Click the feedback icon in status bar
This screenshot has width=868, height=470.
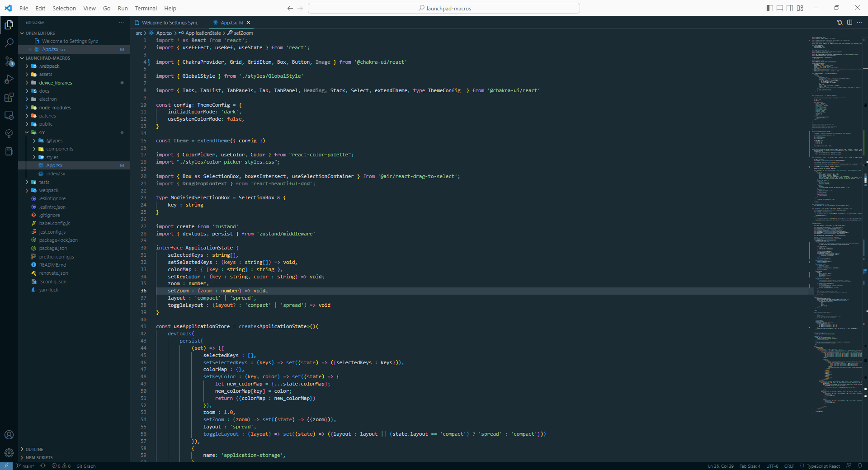(x=849, y=466)
